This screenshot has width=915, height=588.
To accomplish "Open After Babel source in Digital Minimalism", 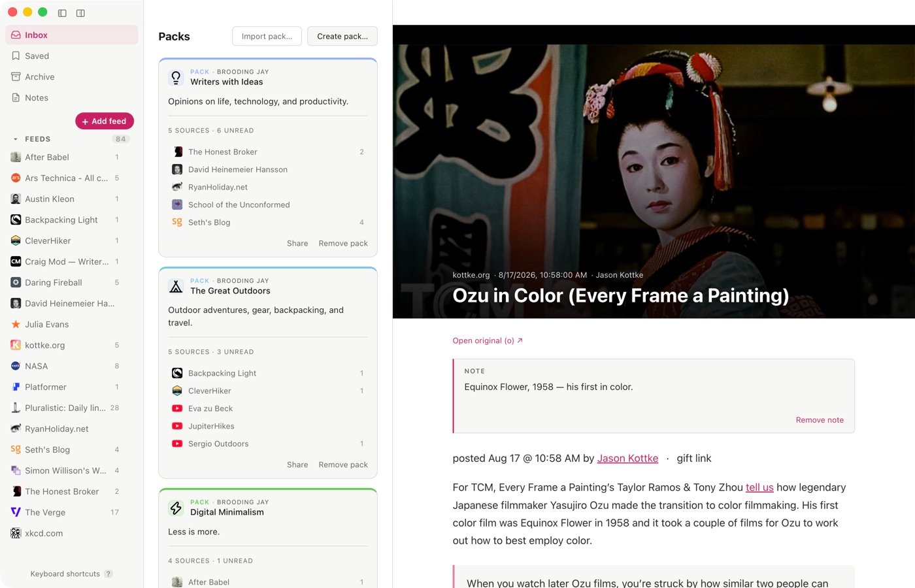I will 268,582.
